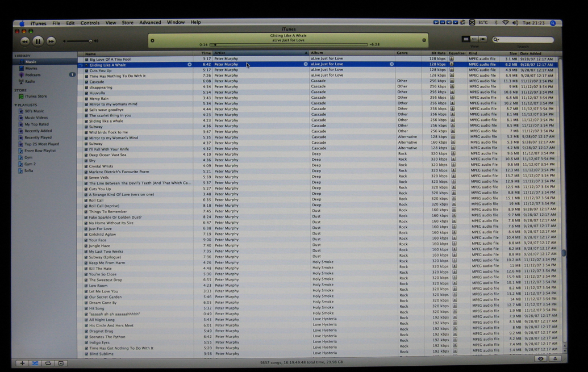The width and height of the screenshot is (588, 372).
Task: Click the eject disc button
Action: coord(555,359)
